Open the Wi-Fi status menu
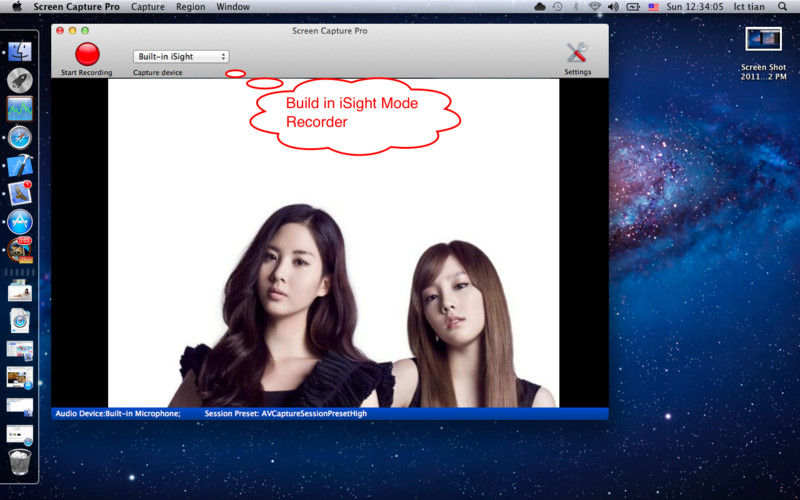800x500 pixels. 595,7
